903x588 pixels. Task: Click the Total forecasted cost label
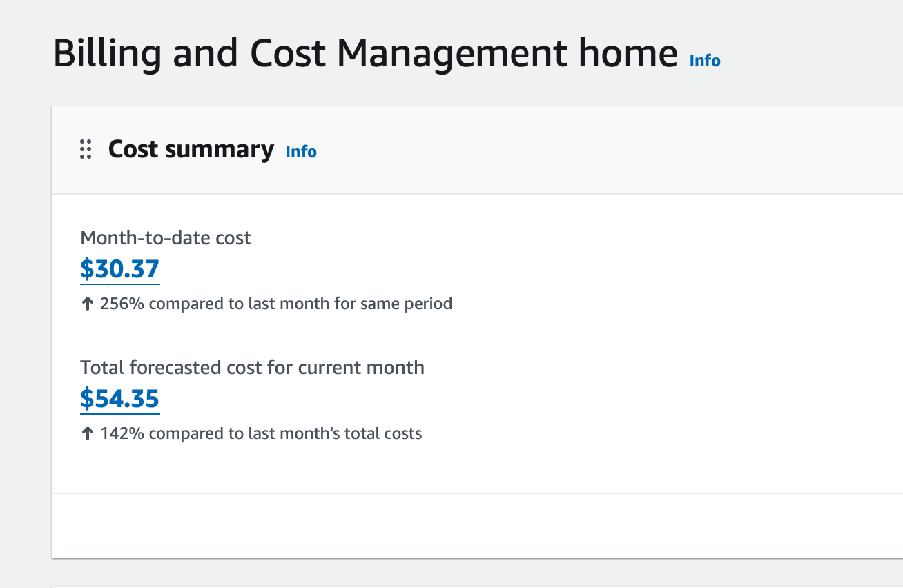(x=252, y=367)
